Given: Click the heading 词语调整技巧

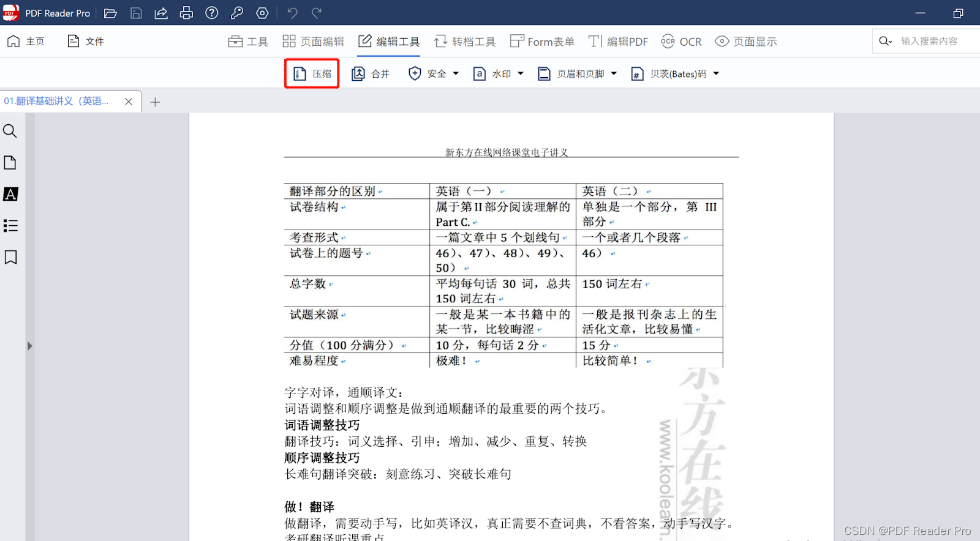Looking at the screenshot, I should [322, 425].
